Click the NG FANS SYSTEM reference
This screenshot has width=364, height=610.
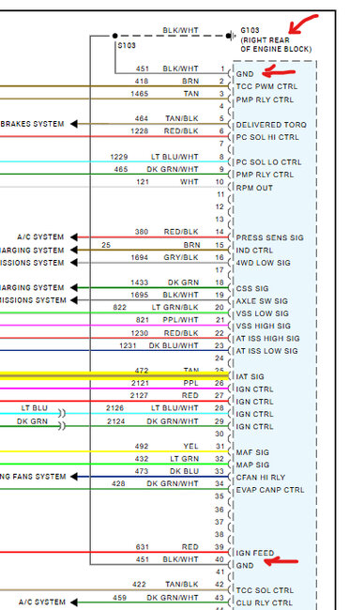(33, 476)
